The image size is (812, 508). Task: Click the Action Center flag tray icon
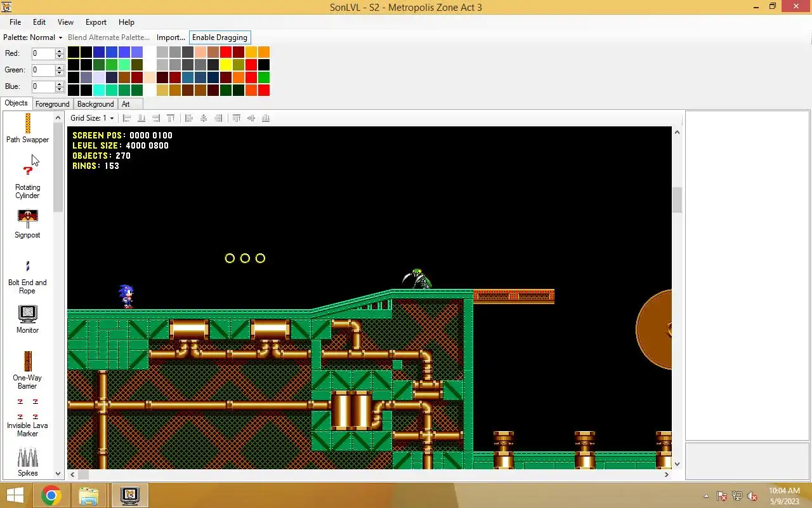point(722,496)
